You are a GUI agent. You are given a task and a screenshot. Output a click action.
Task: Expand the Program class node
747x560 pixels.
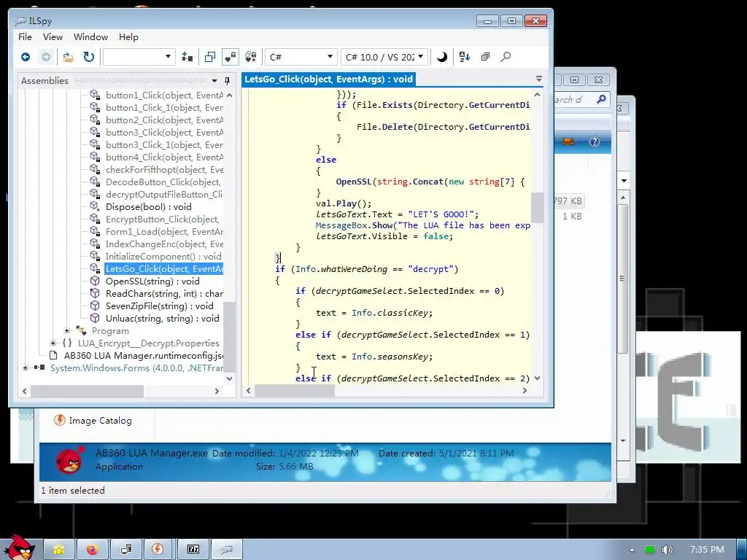(66, 330)
